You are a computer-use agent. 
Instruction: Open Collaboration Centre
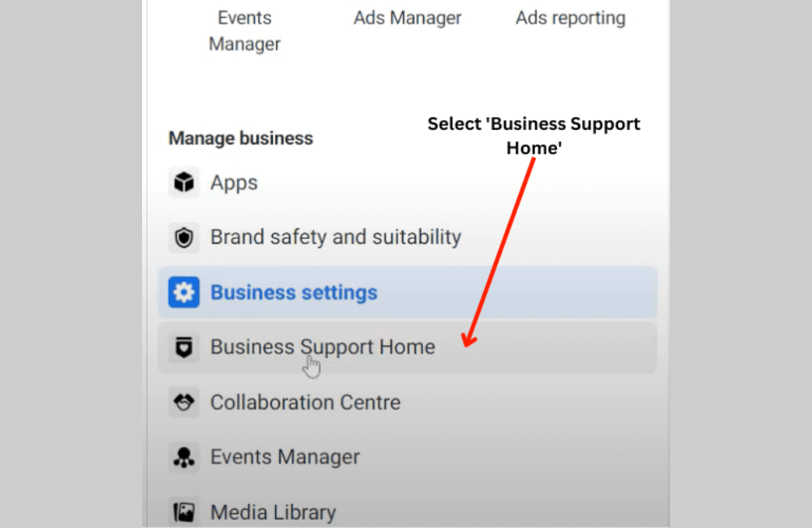click(305, 401)
